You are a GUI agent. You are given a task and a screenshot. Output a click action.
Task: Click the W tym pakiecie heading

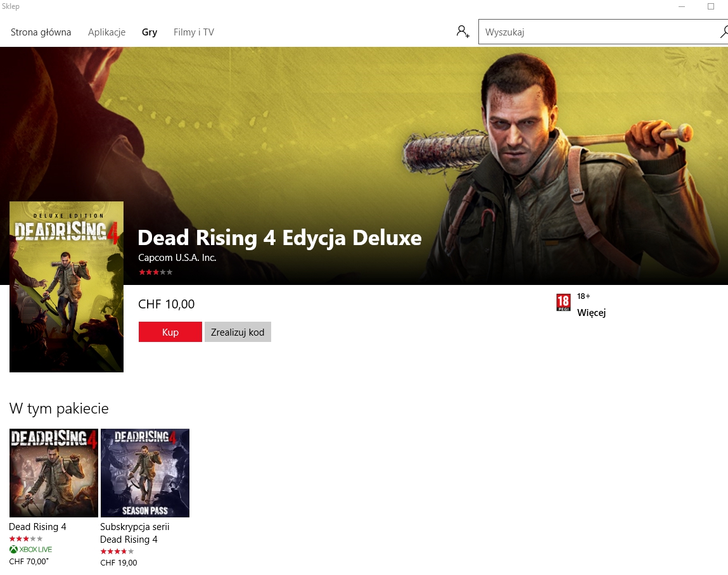(x=59, y=408)
